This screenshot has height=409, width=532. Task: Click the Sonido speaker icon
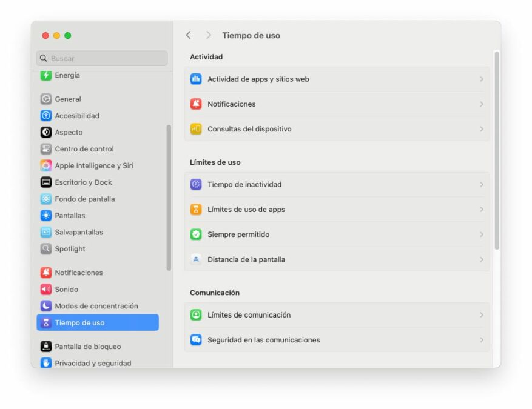coord(46,289)
